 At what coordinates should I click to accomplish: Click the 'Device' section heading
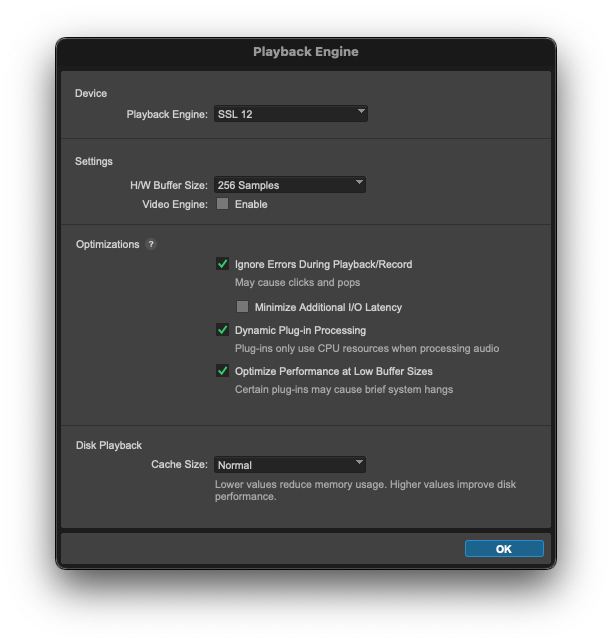tap(91, 93)
